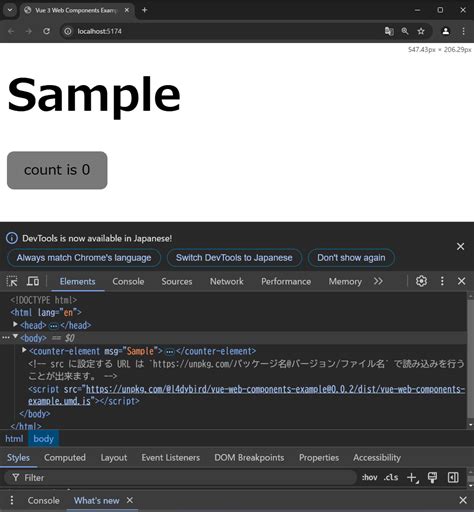The image size is (474, 512).
Task: Open the Memory panel
Action: (x=345, y=282)
